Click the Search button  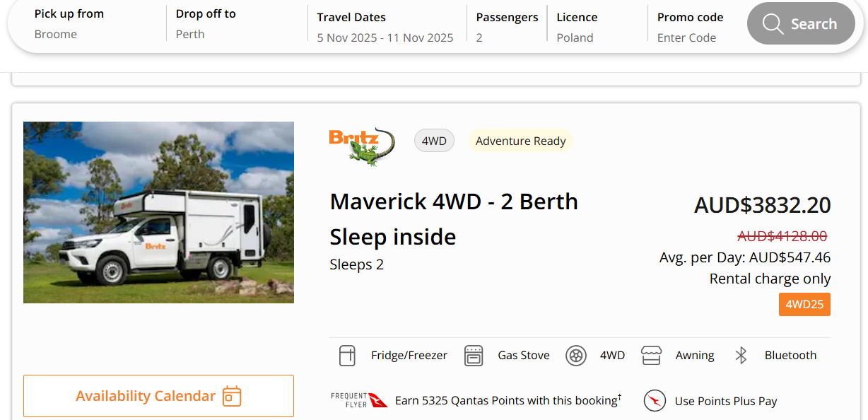coord(801,24)
